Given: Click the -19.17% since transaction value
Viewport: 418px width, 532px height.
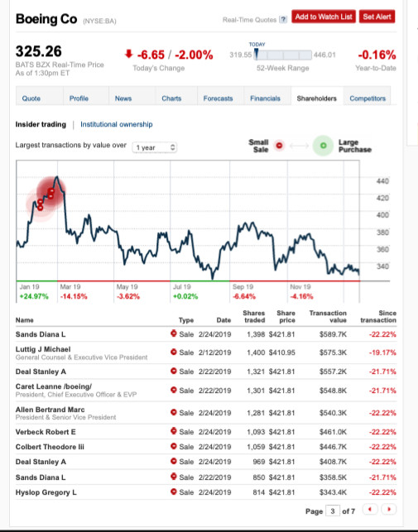Looking at the screenshot, I should click(382, 352).
